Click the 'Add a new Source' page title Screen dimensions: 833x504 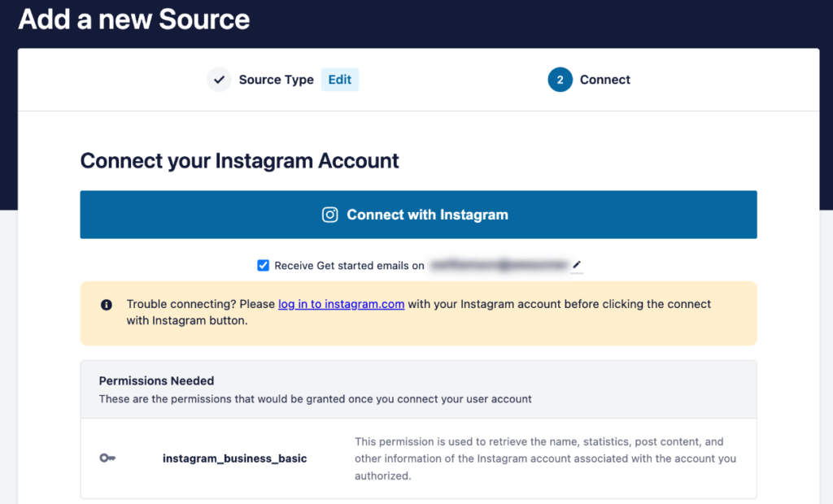(134, 20)
